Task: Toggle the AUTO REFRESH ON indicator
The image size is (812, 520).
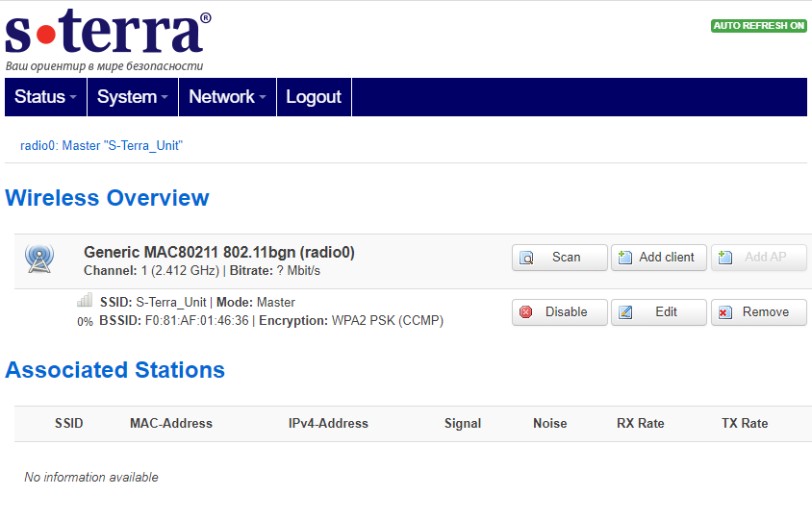Action: click(x=759, y=25)
